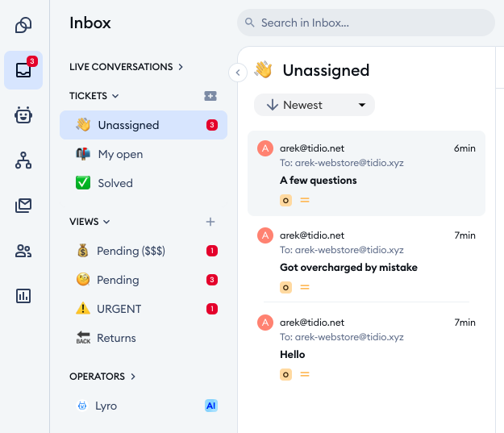504x433 pixels.
Task: Collapse the Tickets section
Action: (x=94, y=96)
